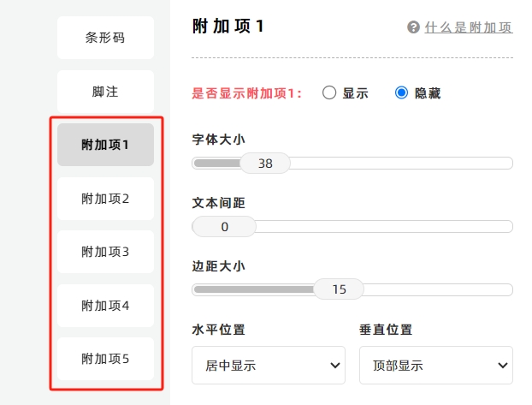
Task: Switch to the 条形码 tab
Action: pos(105,38)
